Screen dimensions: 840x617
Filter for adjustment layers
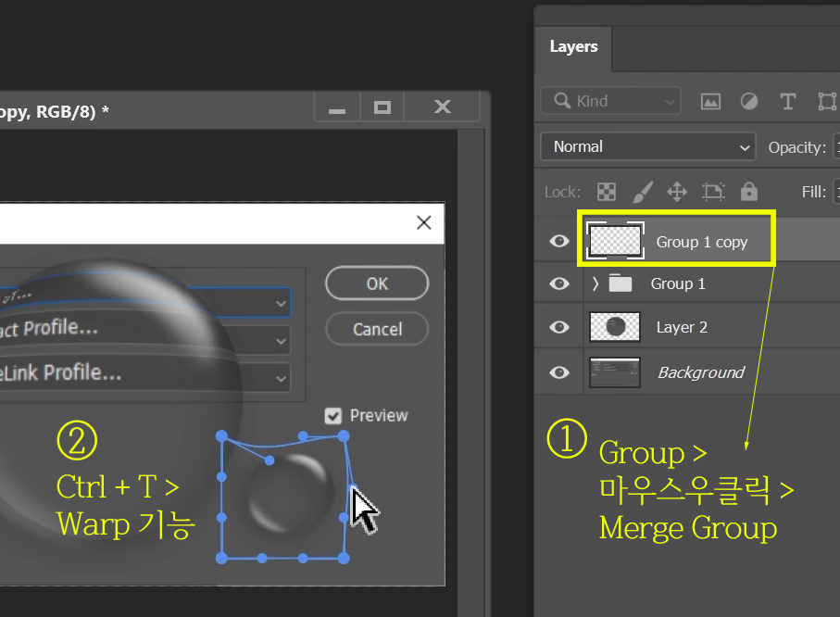pyautogui.click(x=748, y=100)
